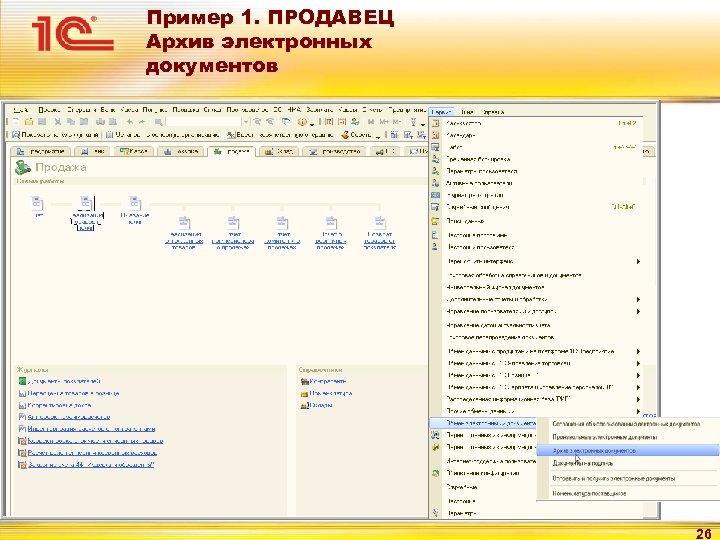This screenshot has width=720, height=540.
Task: Click the undo arrow toolbar icon
Action: pyautogui.click(x=130, y=122)
